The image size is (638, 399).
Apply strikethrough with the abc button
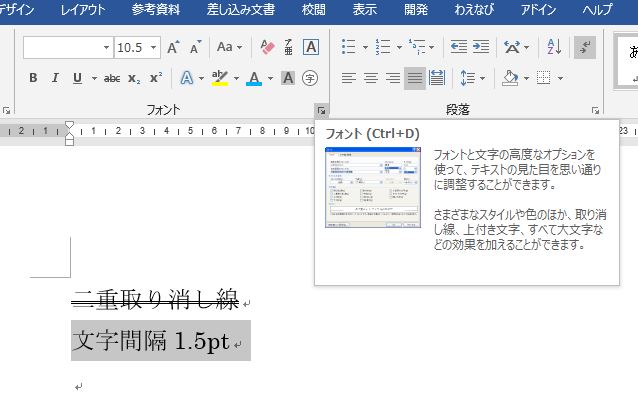coord(111,78)
